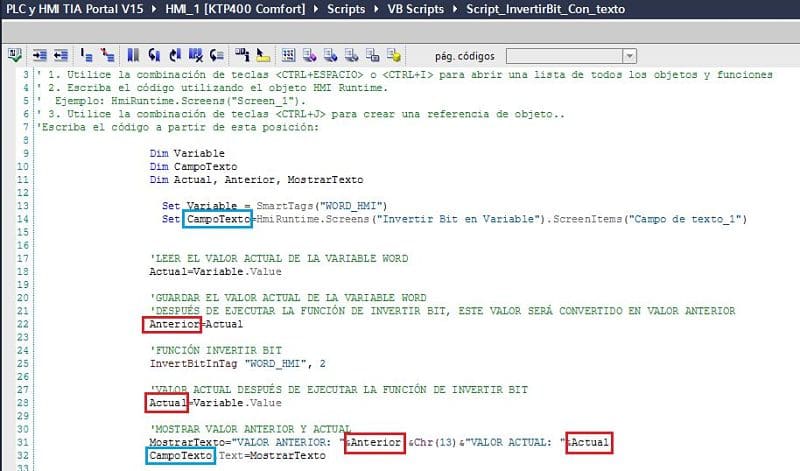
Task: Toggle a bookmark with the blue bookmark icon
Action: coord(133,55)
